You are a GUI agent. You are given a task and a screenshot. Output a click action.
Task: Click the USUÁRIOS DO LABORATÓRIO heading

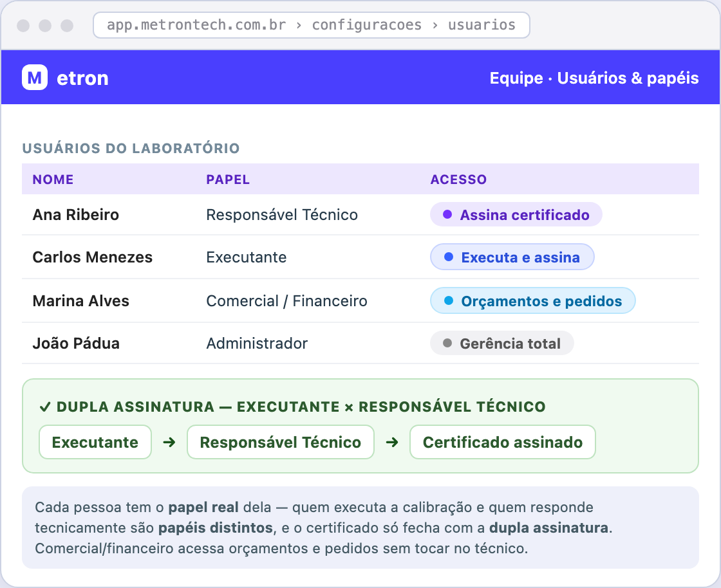[131, 148]
